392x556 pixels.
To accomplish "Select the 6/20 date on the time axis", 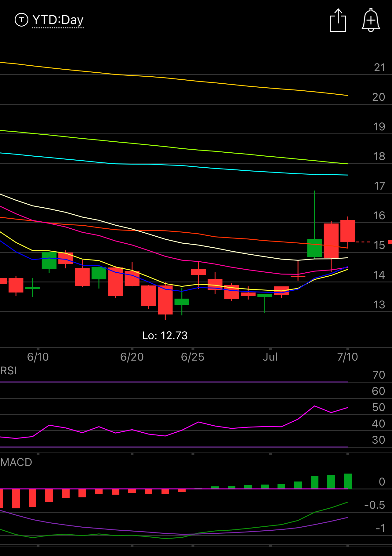I will [x=132, y=357].
